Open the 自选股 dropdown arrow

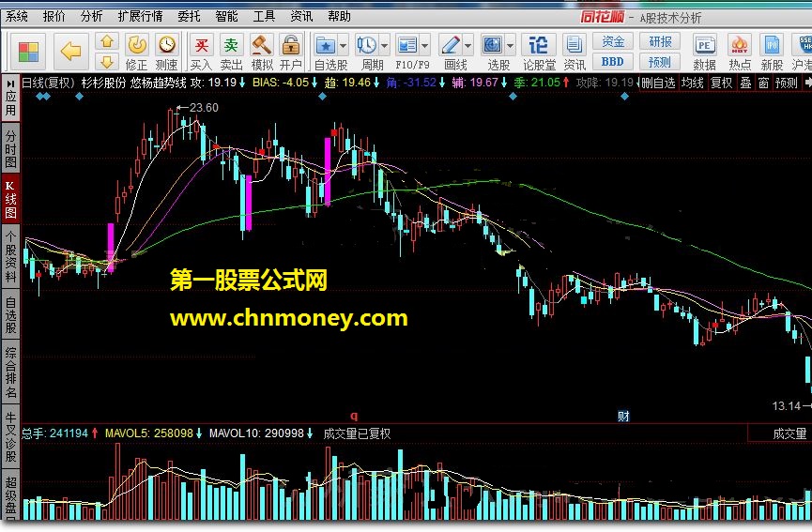click(344, 46)
